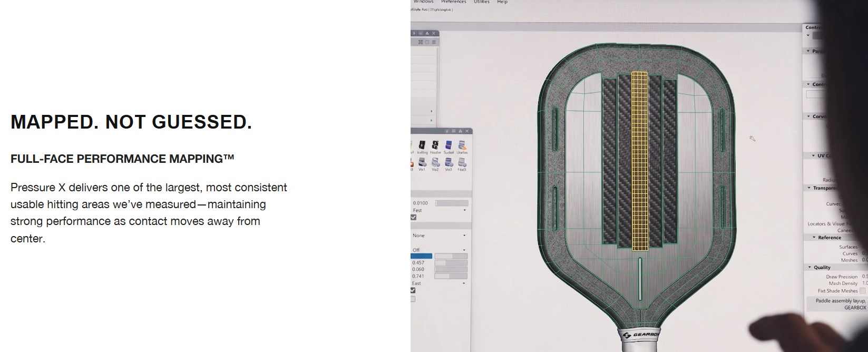Screen dimensions: 868x352
Task: Adjust the 0.457 value slider
Action: (451, 262)
